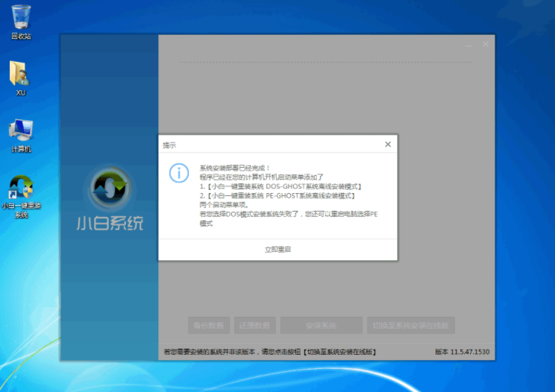Screen dimensions: 555x392
Task: Select the XU user folder icon
Action: [x=21, y=78]
